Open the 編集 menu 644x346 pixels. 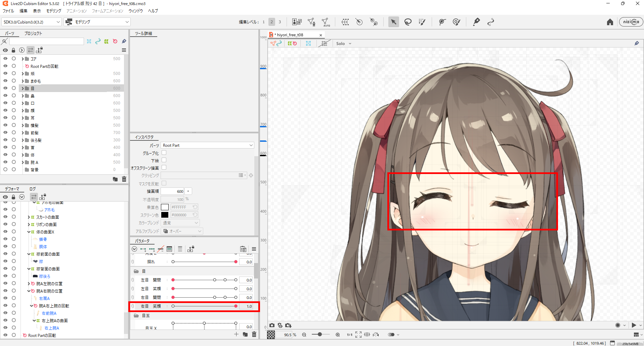pos(24,11)
